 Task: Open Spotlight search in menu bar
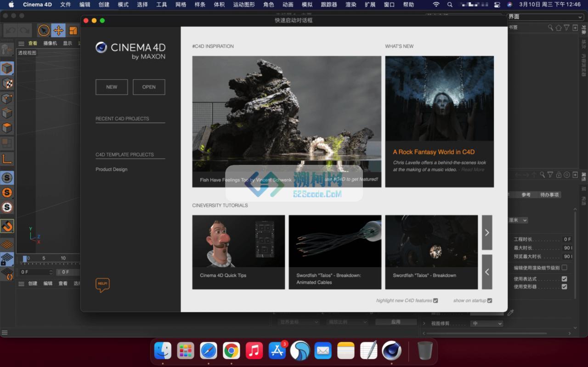coord(450,5)
